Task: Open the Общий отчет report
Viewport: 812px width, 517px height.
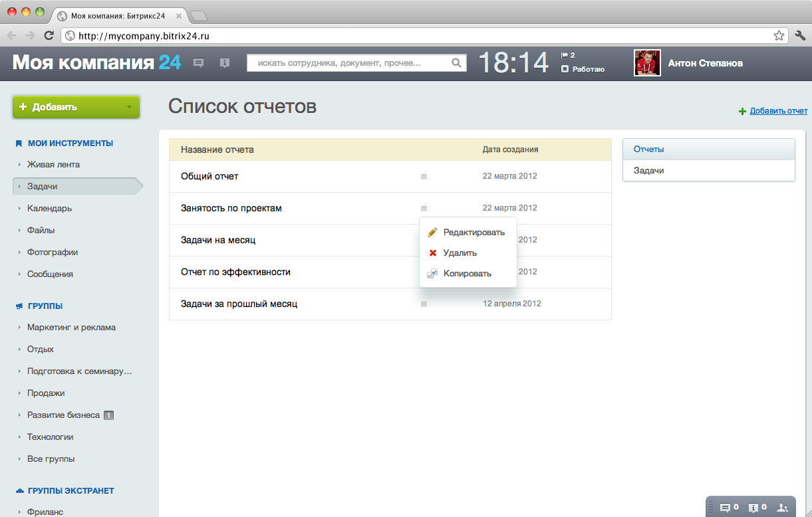Action: pyautogui.click(x=209, y=176)
